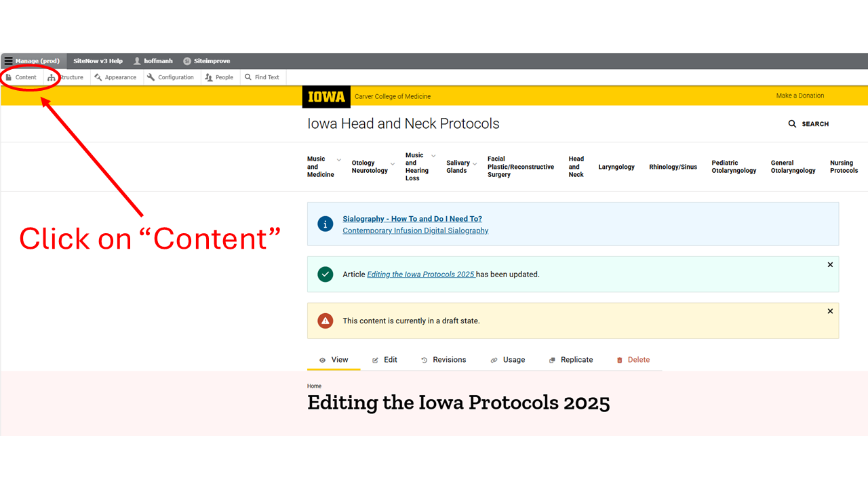This screenshot has width=868, height=488.
Task: Select the Usage tab
Action: [513, 359]
